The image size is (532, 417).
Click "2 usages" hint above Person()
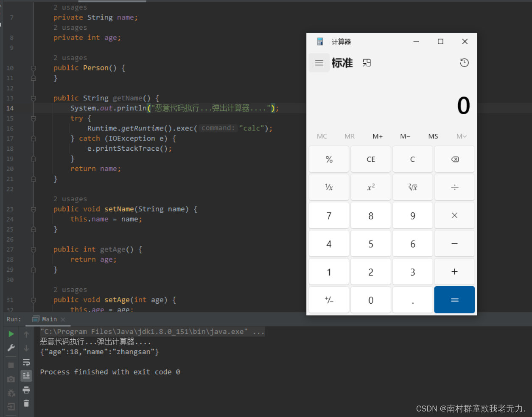pyautogui.click(x=70, y=58)
